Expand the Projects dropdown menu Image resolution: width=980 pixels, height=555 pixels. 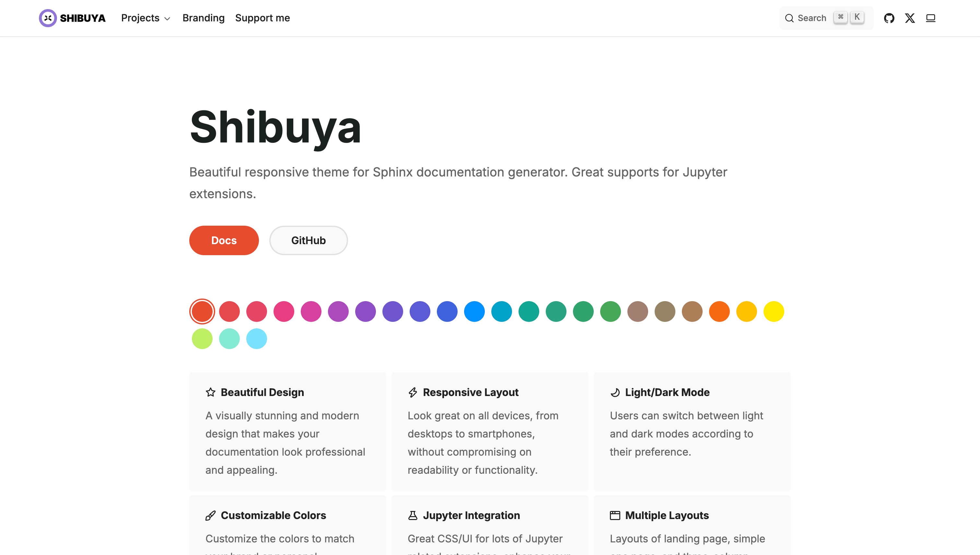click(145, 18)
